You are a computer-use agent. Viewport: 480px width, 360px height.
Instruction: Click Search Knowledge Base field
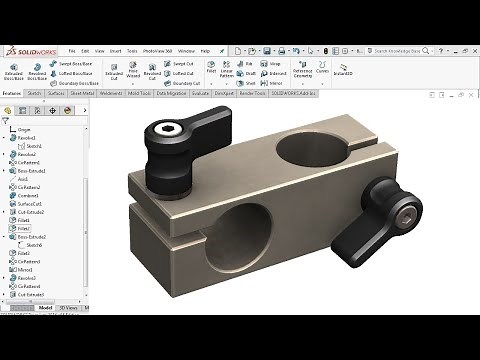tap(397, 51)
